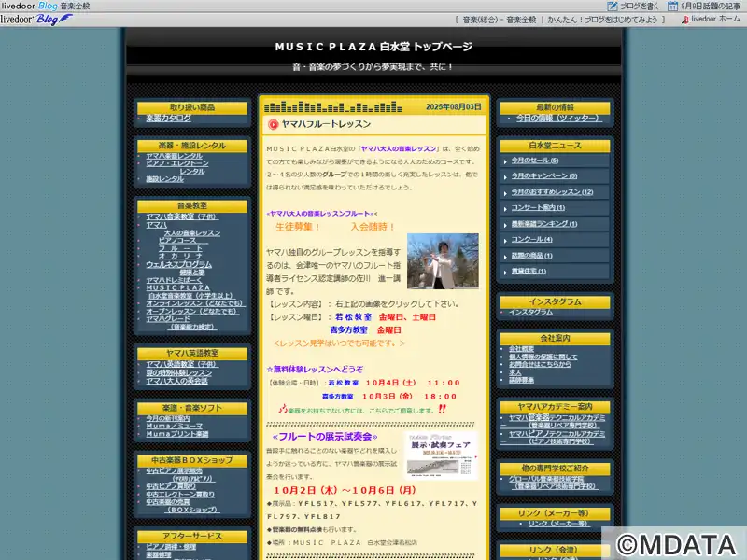Open the ヤマハフルートレッスン post title
Screen dimensions: 747x560
(326, 124)
